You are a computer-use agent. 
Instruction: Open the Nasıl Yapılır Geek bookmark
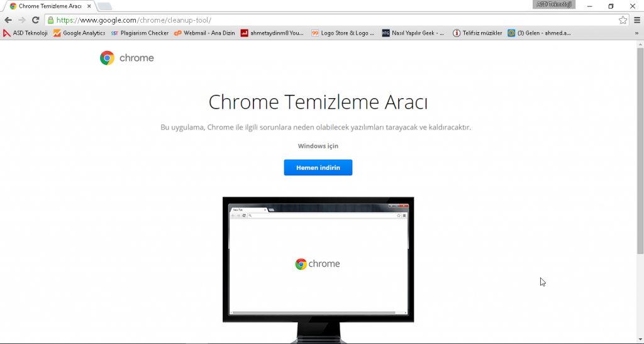tap(413, 33)
